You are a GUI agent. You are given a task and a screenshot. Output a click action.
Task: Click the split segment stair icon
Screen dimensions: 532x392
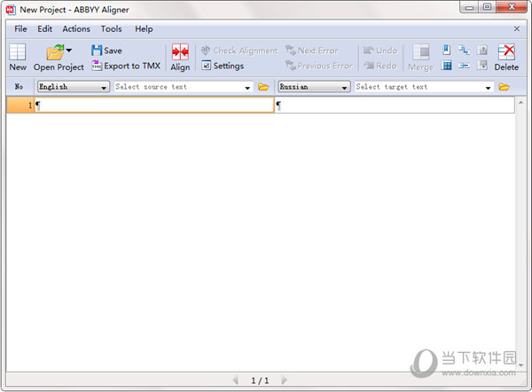[464, 51]
